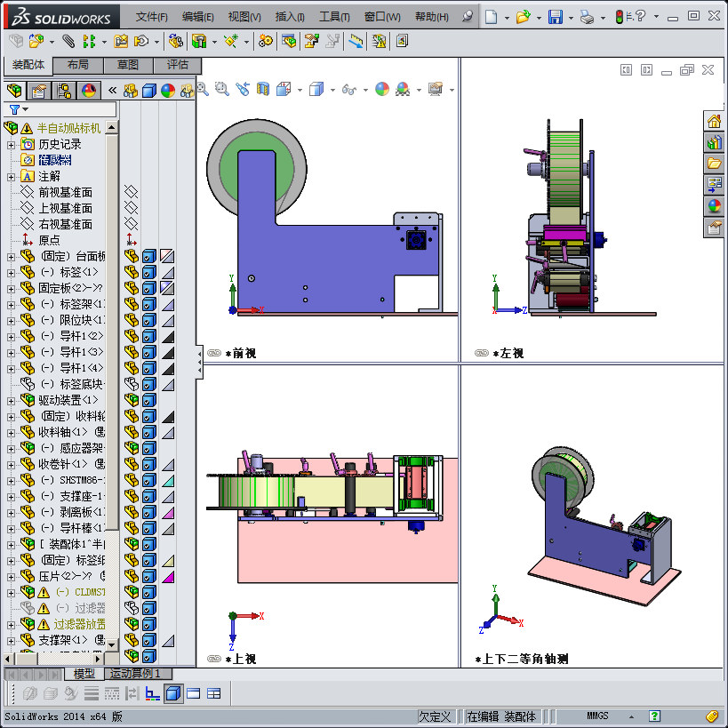Open DisplayManager tab icon
Screen dimensions: 728x728
click(89, 90)
